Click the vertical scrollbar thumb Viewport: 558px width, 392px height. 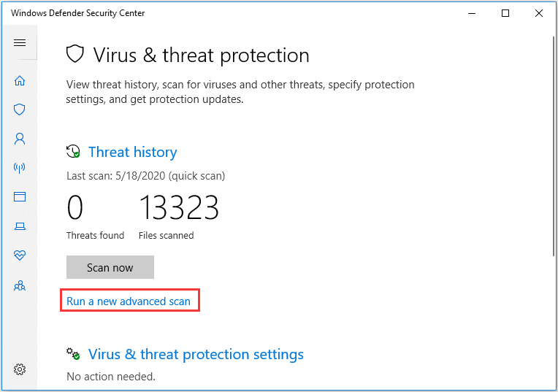pos(554,146)
